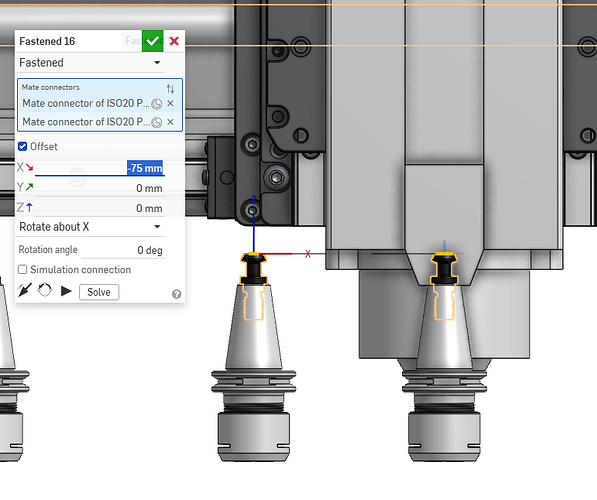
Task: Edit the Rotation angle 0 deg field
Action: click(123, 250)
